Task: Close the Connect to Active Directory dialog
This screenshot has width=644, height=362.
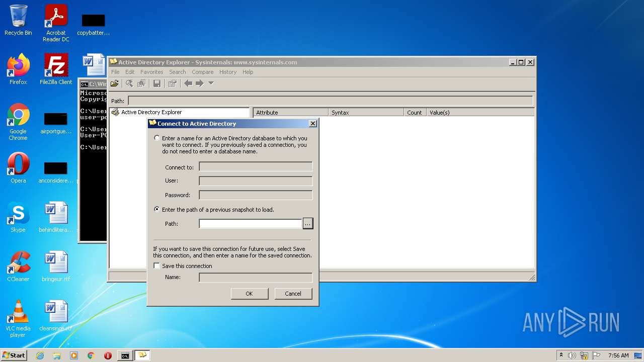Action: tap(312, 123)
